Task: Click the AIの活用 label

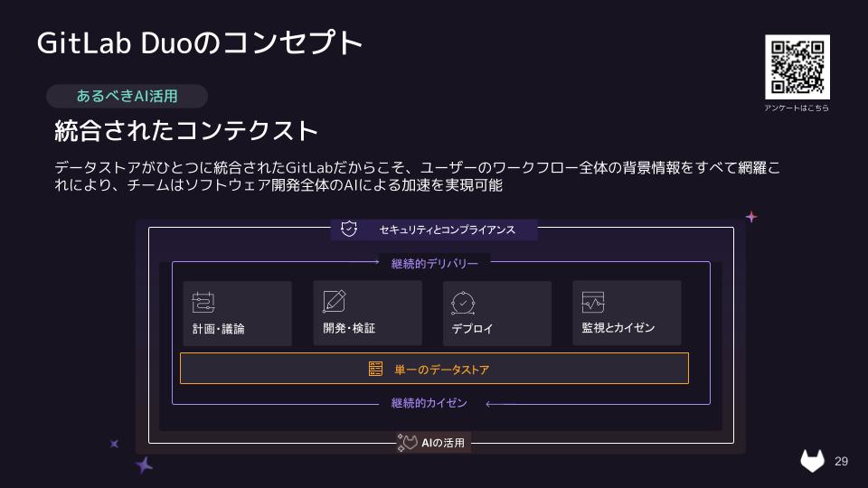Action: [x=443, y=443]
